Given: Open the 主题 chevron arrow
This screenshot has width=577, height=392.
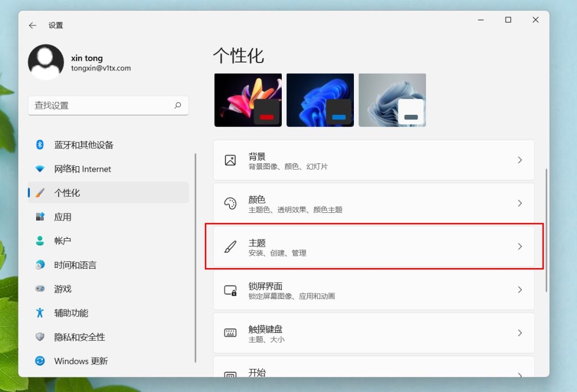Looking at the screenshot, I should [520, 246].
